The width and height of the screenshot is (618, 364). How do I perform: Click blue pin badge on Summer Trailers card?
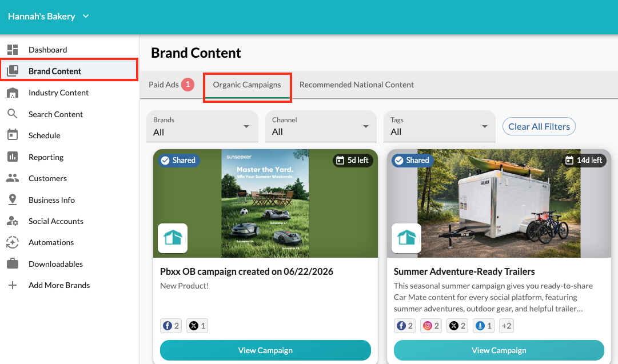[x=484, y=326]
